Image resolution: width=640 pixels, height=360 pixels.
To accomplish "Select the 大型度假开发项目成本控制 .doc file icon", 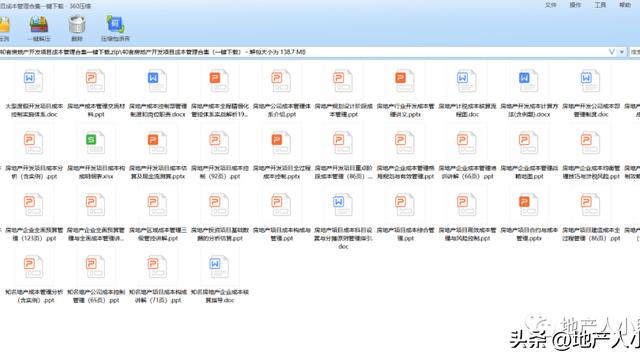I will pos(33,81).
